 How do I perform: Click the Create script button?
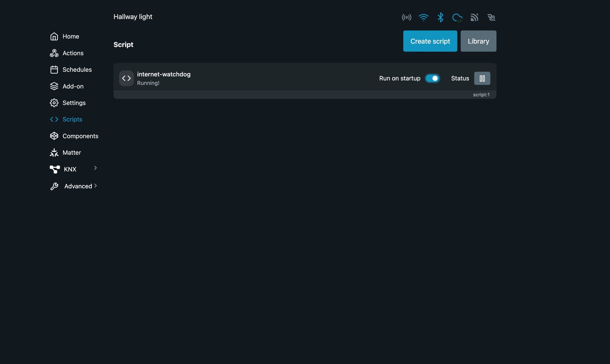pyautogui.click(x=430, y=41)
